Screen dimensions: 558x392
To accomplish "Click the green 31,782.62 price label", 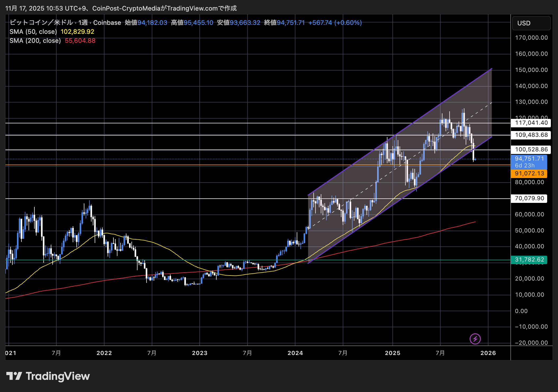I will coord(529,260).
